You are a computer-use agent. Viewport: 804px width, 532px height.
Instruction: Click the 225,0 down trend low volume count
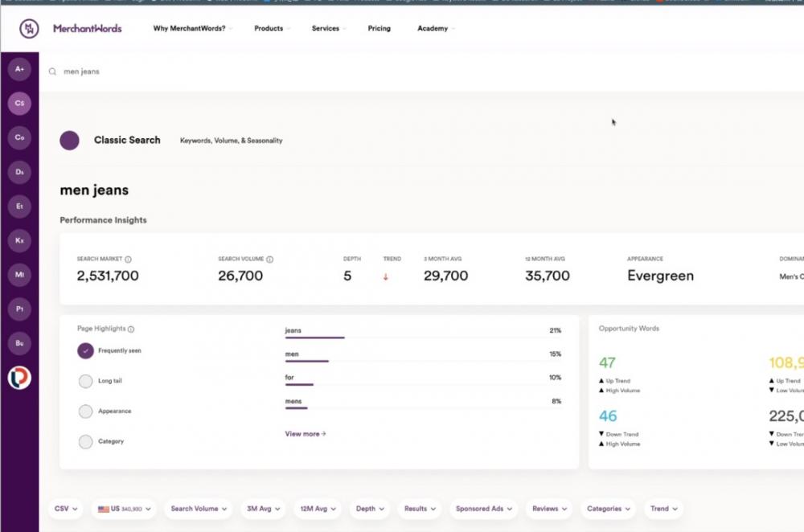(x=786, y=416)
